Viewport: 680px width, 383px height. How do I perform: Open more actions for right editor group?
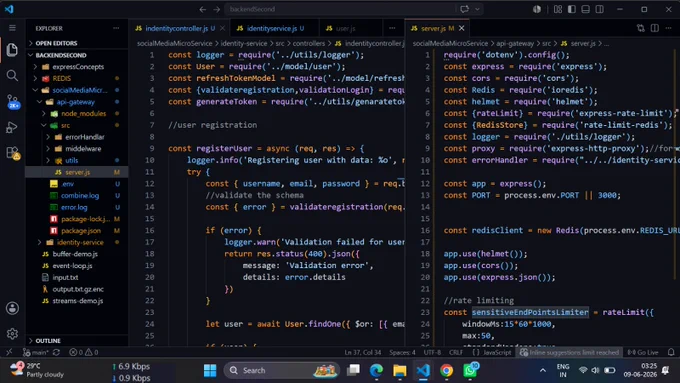tap(669, 28)
